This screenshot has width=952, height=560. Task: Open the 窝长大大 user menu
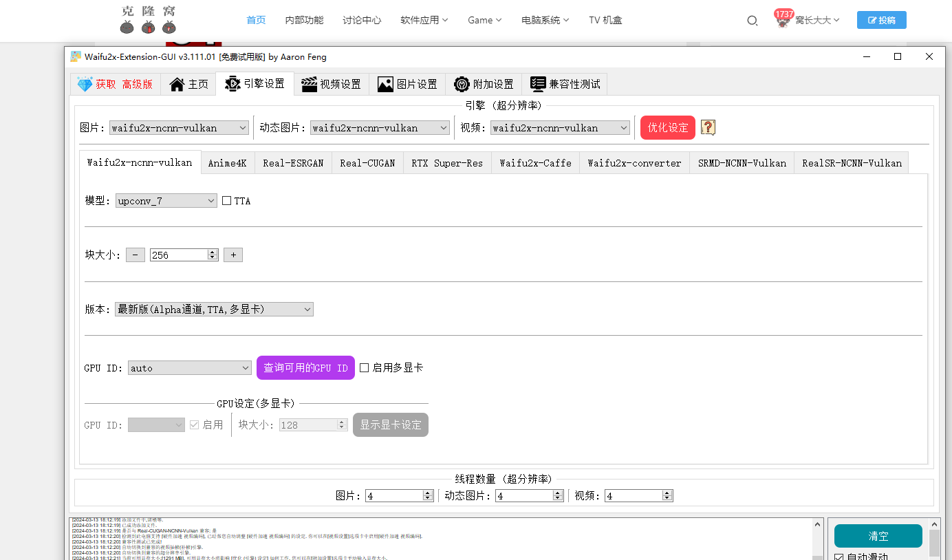817,20
